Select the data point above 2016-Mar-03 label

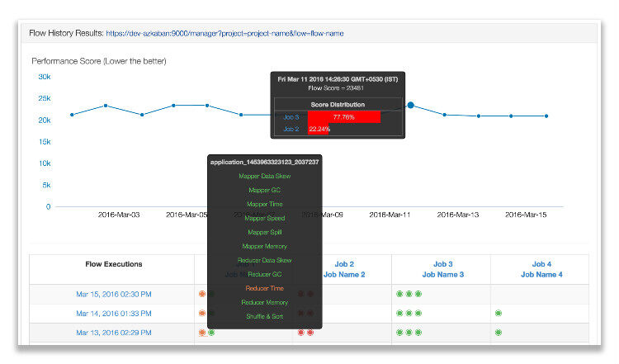[106, 106]
